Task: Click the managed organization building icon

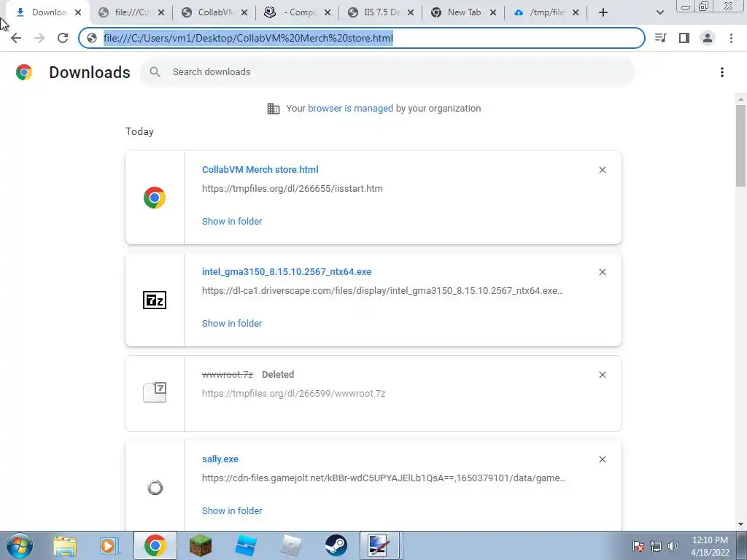Action: coord(274,109)
